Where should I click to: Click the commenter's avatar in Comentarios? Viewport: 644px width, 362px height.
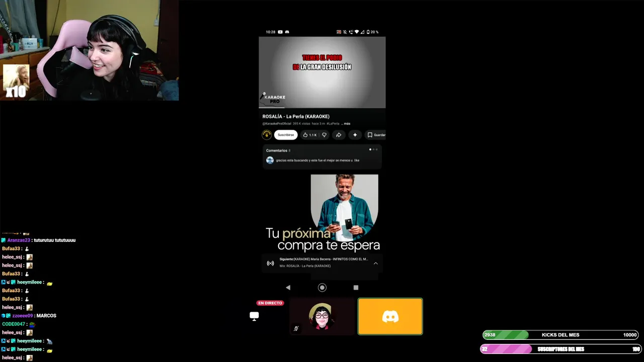pos(270,160)
